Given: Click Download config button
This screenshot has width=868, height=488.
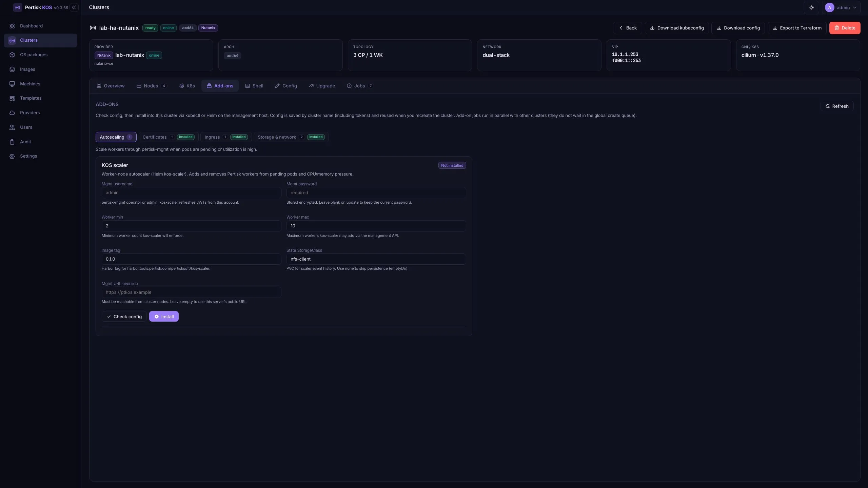Looking at the screenshot, I should 738,28.
